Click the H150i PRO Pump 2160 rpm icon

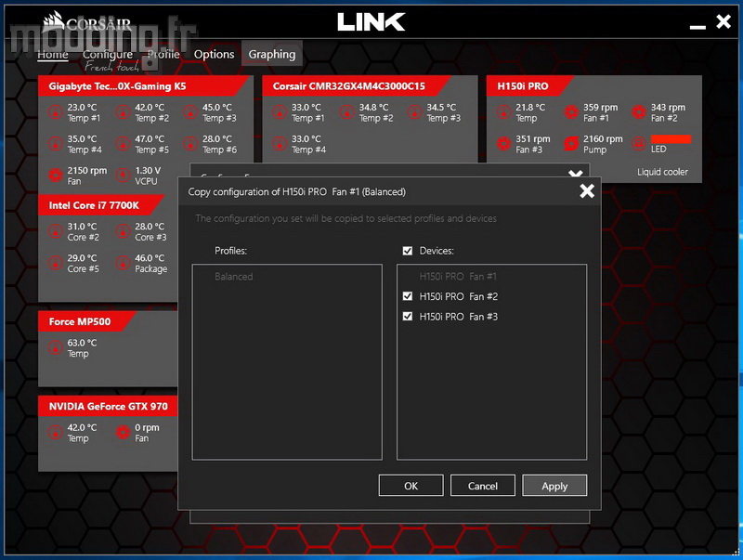tap(571, 144)
